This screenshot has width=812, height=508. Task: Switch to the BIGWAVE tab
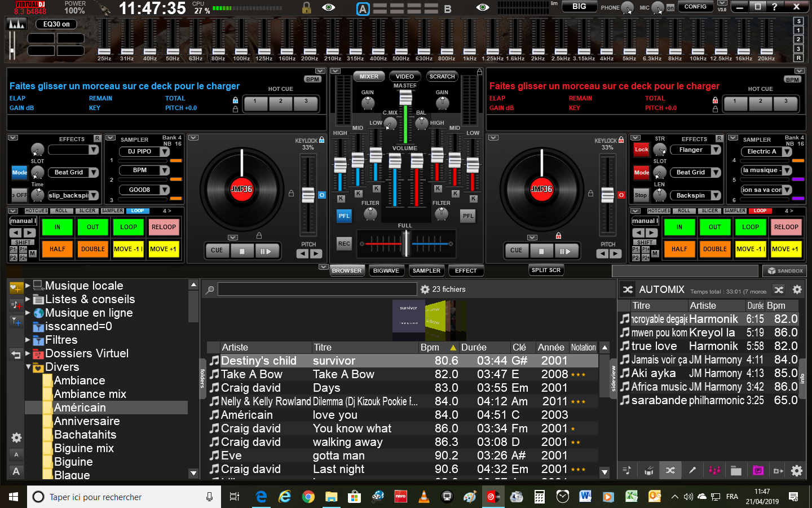pos(386,271)
